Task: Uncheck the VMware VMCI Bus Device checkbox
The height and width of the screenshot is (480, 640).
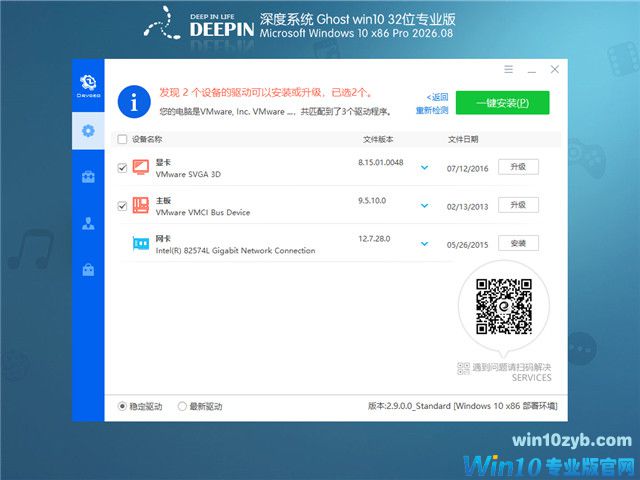Action: 122,206
